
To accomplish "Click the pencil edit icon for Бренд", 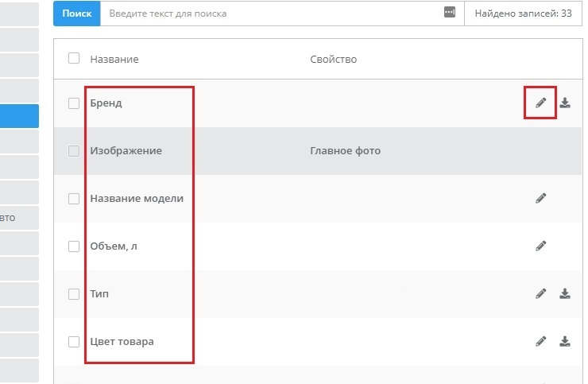I will (x=540, y=103).
